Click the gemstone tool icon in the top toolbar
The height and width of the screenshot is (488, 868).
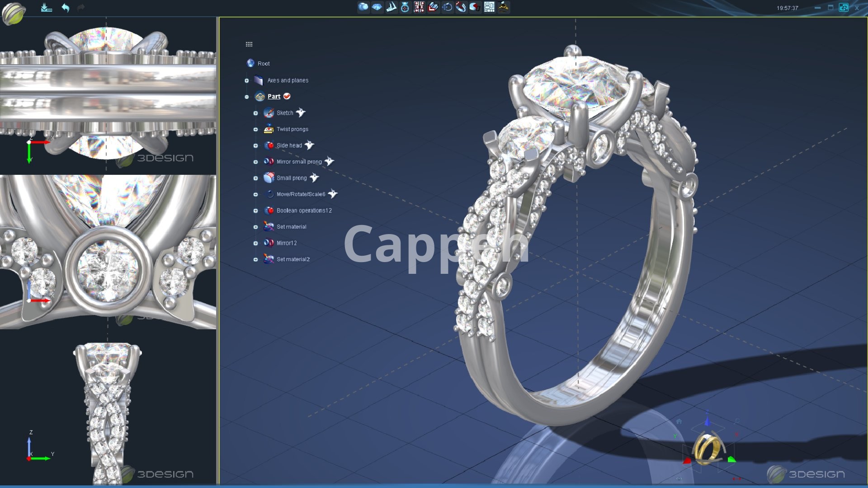tap(377, 7)
